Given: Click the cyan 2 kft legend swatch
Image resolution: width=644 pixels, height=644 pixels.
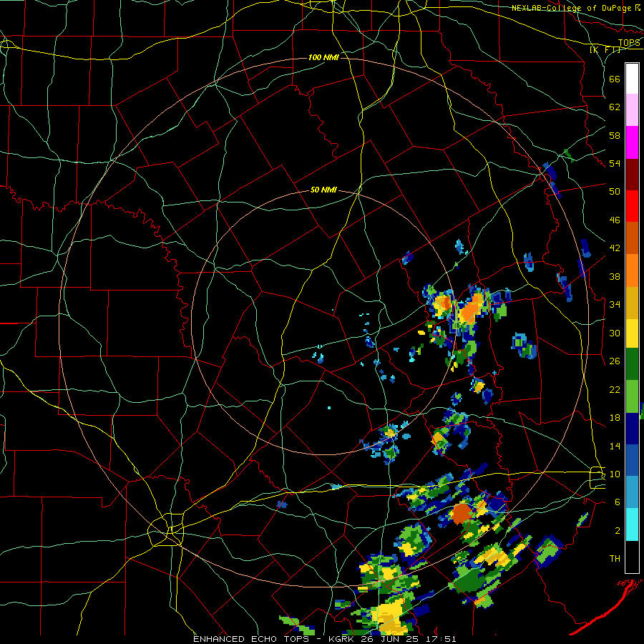Looking at the screenshot, I should tap(632, 525).
